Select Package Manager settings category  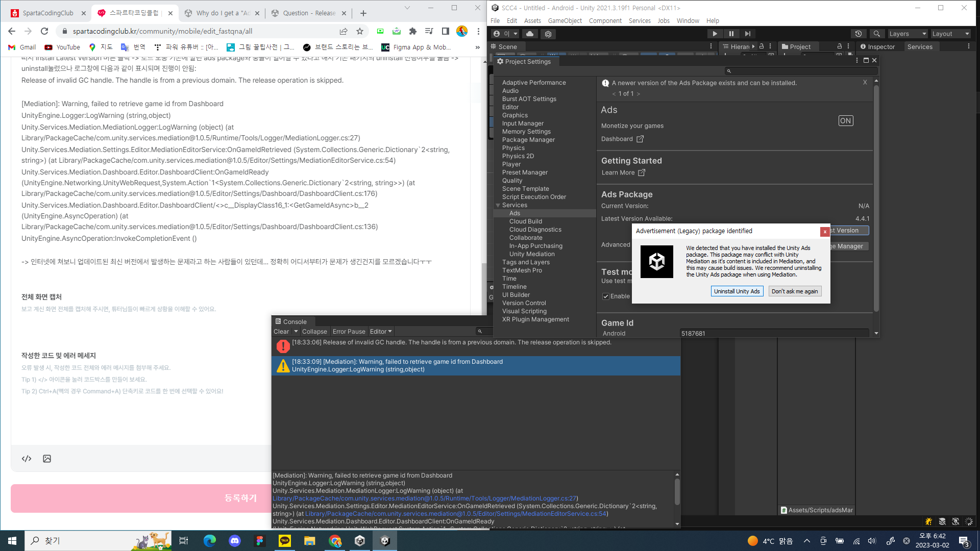[x=528, y=140]
